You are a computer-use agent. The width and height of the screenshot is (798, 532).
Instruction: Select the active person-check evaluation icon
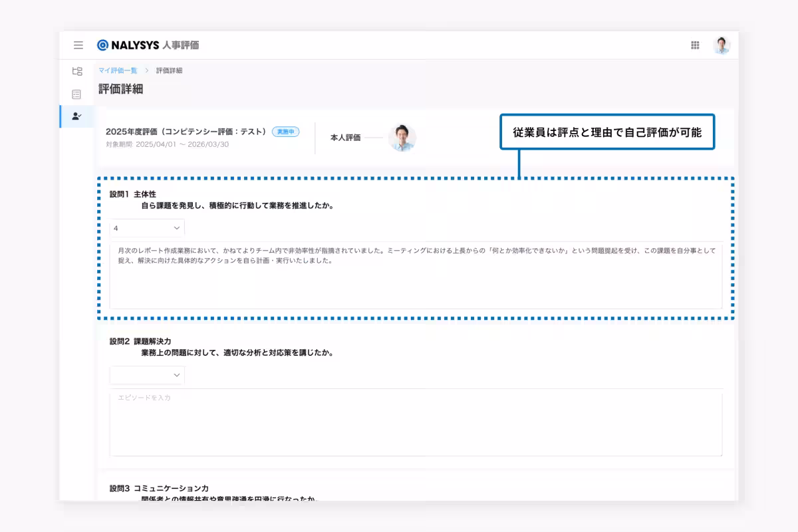(x=78, y=115)
